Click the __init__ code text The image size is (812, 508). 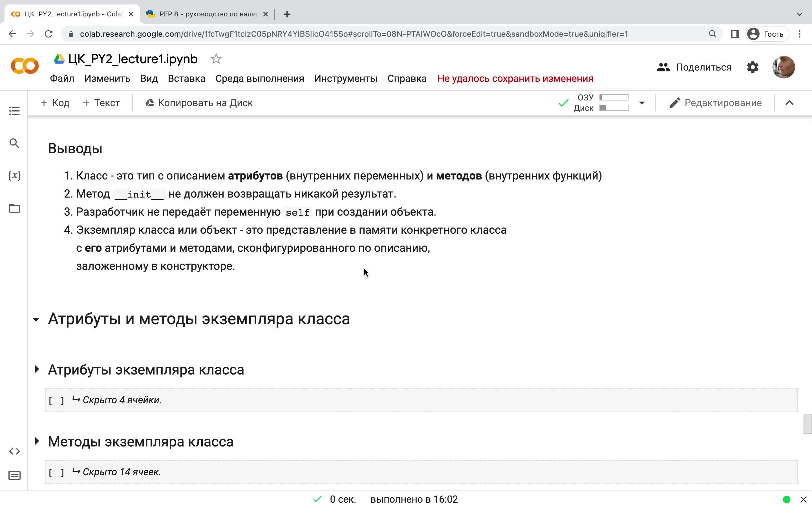pyautogui.click(x=139, y=194)
